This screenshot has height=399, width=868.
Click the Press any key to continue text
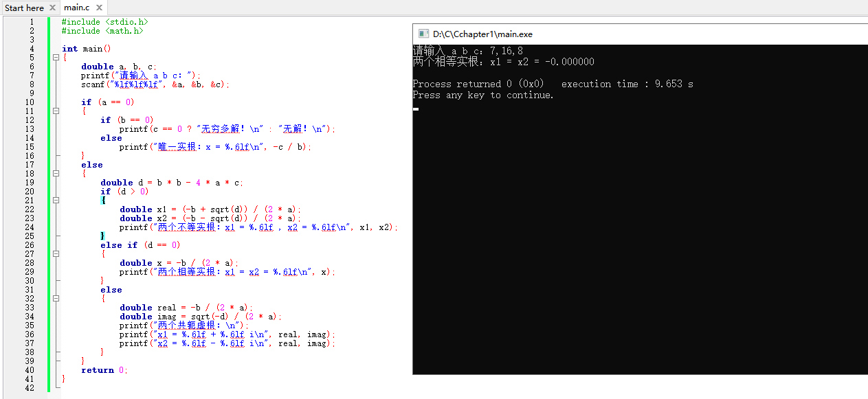[x=483, y=95]
